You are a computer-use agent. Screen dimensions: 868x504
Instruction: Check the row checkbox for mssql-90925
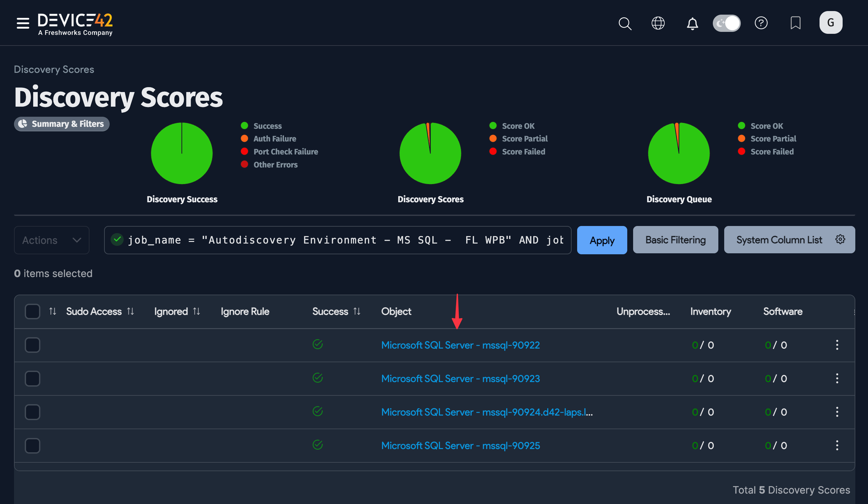coord(32,445)
